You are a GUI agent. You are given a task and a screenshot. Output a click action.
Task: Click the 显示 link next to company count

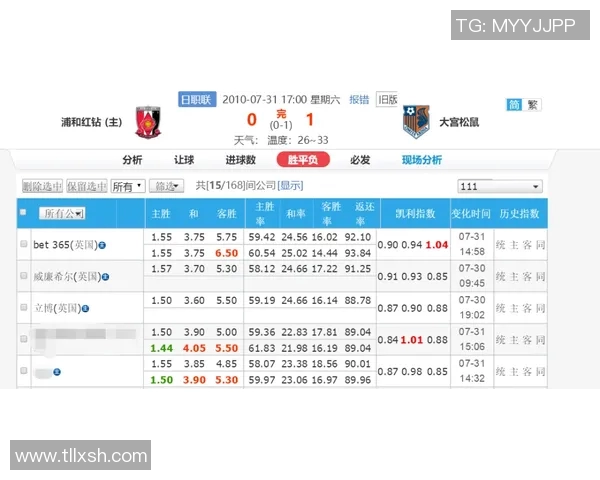pos(290,186)
